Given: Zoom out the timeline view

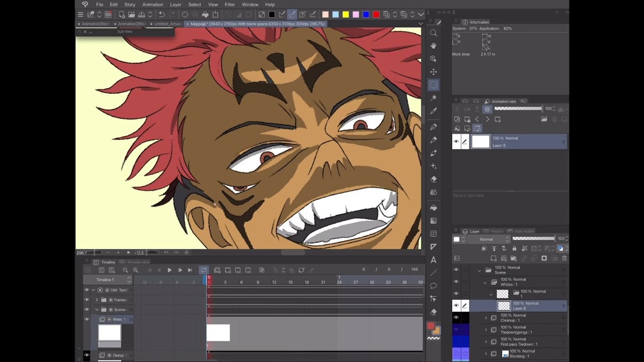Looking at the screenshot, I should coord(125,270).
